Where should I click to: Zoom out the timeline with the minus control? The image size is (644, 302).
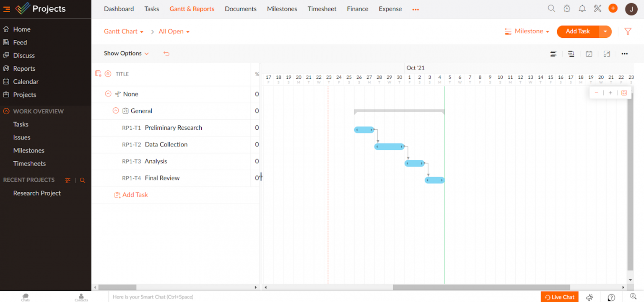point(596,93)
